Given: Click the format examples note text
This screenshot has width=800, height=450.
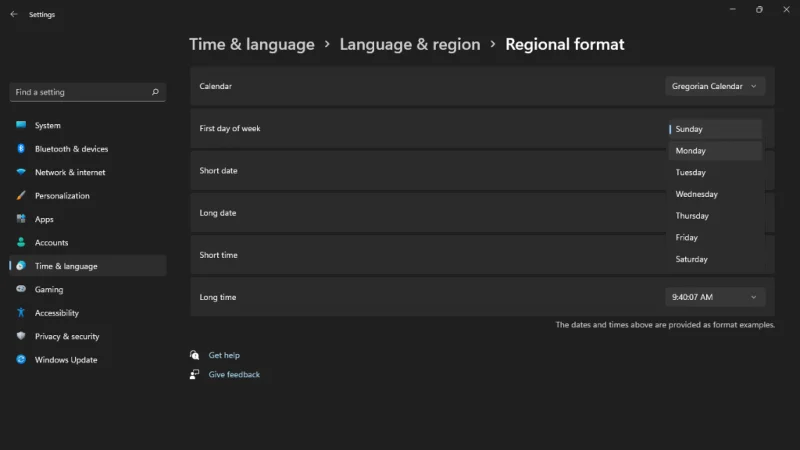Looking at the screenshot, I should (x=665, y=324).
